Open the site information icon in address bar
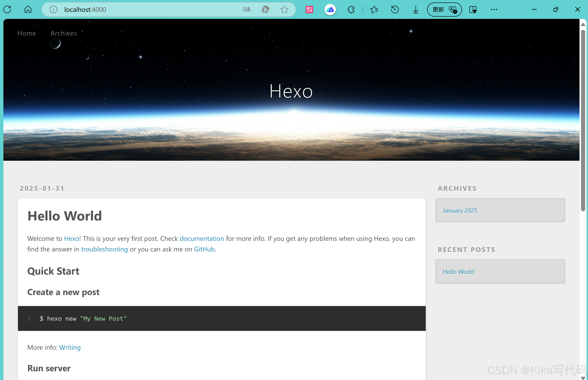 click(x=53, y=10)
